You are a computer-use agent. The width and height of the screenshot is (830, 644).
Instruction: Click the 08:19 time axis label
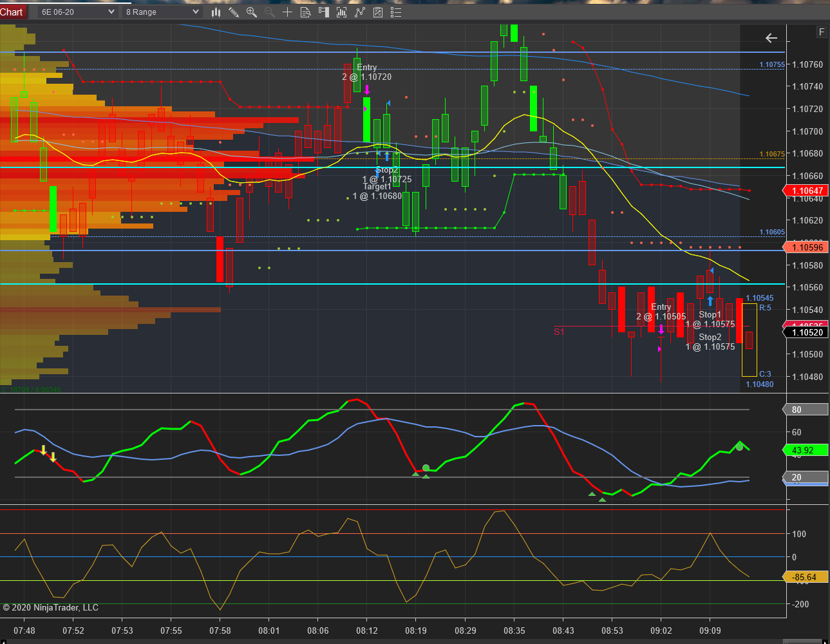pyautogui.click(x=416, y=630)
